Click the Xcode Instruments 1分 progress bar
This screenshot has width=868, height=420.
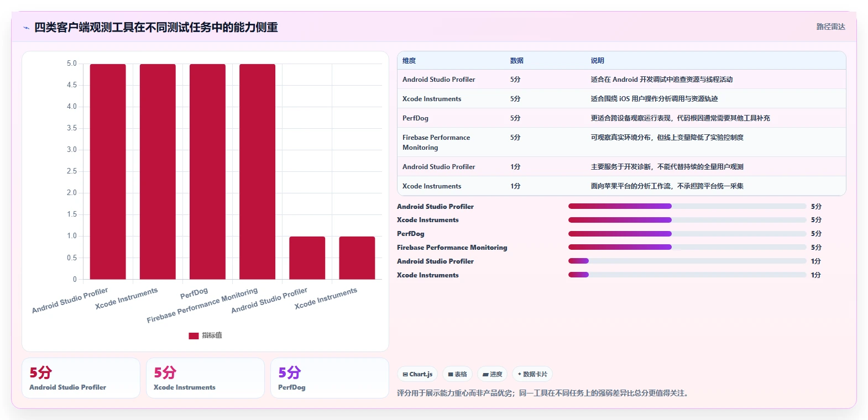(x=687, y=275)
